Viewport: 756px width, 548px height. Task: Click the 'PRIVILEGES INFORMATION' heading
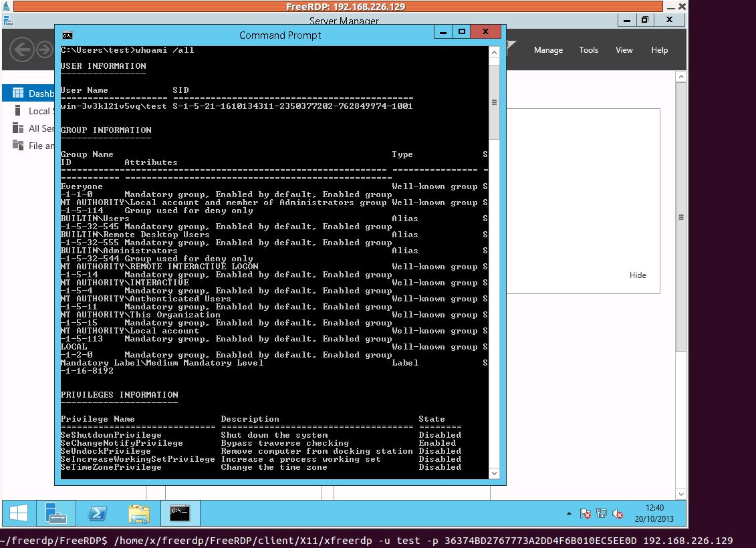click(120, 395)
